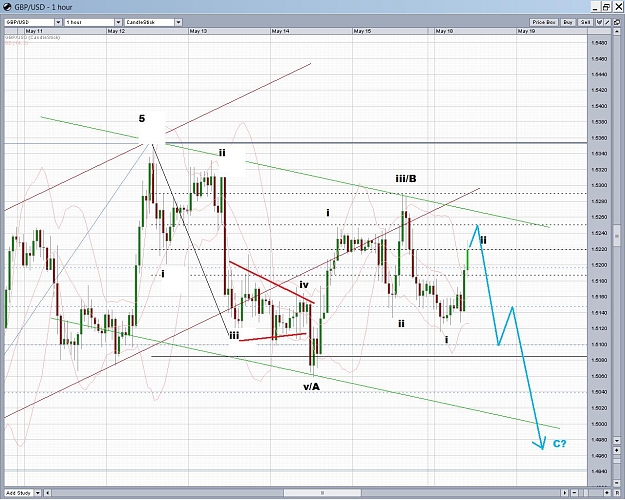Click horizontal scrollbar left arrow
The height and width of the screenshot is (500, 625).
47,493
